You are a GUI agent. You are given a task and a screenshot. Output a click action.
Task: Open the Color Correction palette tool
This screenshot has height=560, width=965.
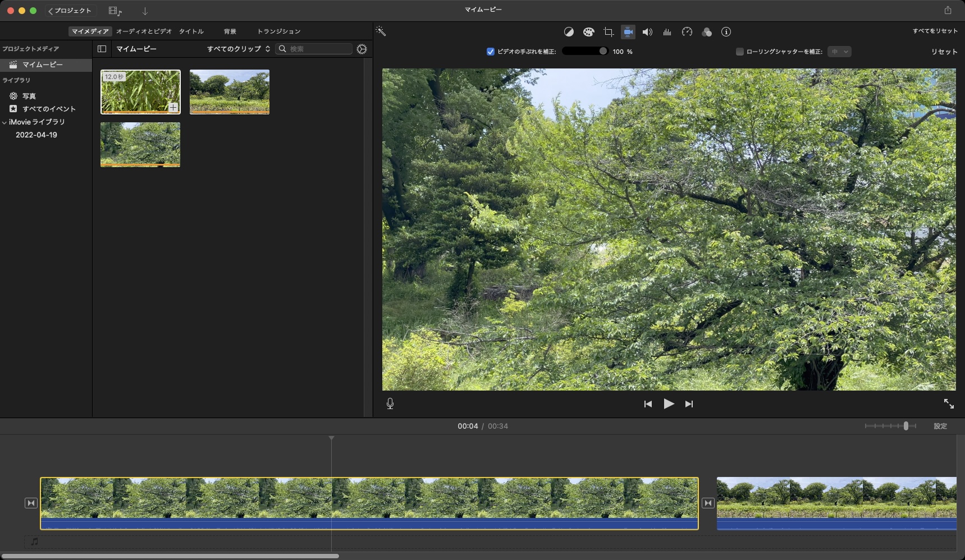588,32
